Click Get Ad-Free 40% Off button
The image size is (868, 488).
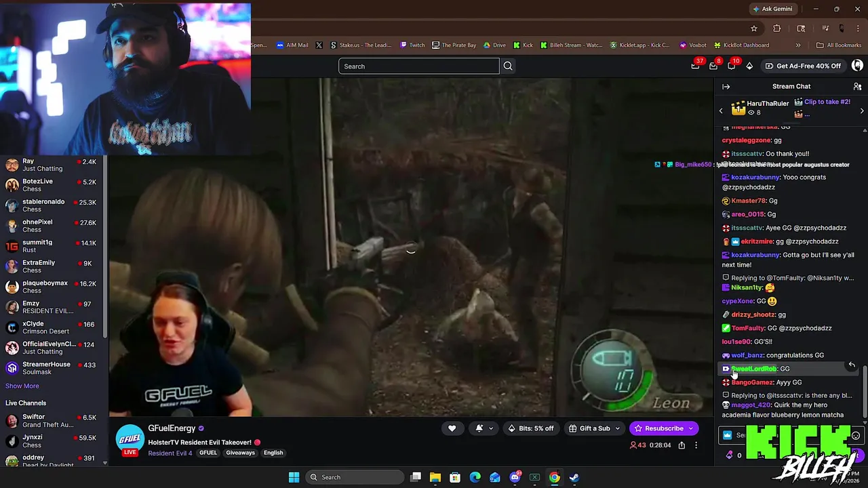[x=803, y=66]
